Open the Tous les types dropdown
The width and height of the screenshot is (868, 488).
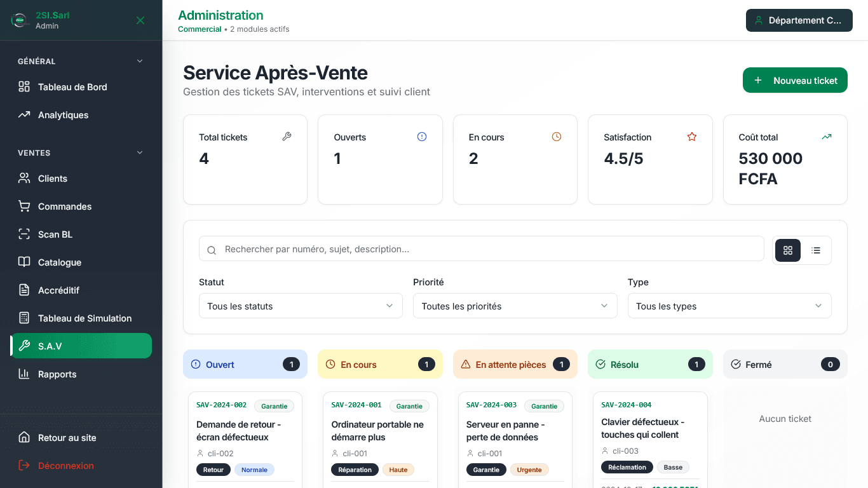click(x=729, y=306)
